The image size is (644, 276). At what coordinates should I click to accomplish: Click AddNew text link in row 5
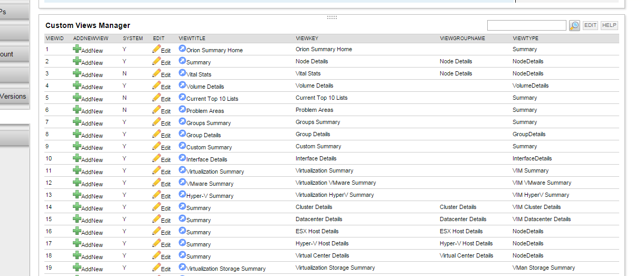(92, 99)
